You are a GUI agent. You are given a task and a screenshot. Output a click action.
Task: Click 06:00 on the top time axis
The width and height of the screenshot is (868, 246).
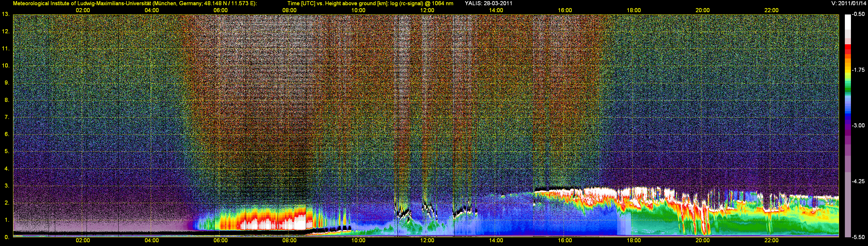[221, 10]
